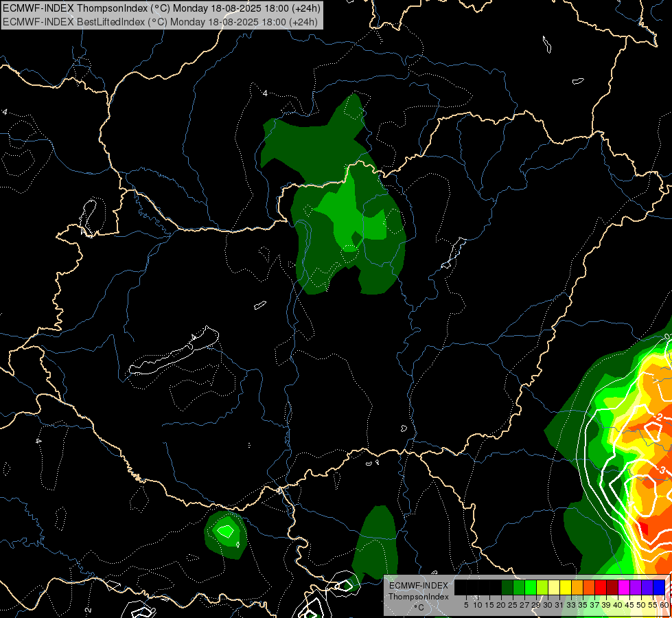
Task: Click the legend tick value '40'
Action: coord(618,605)
